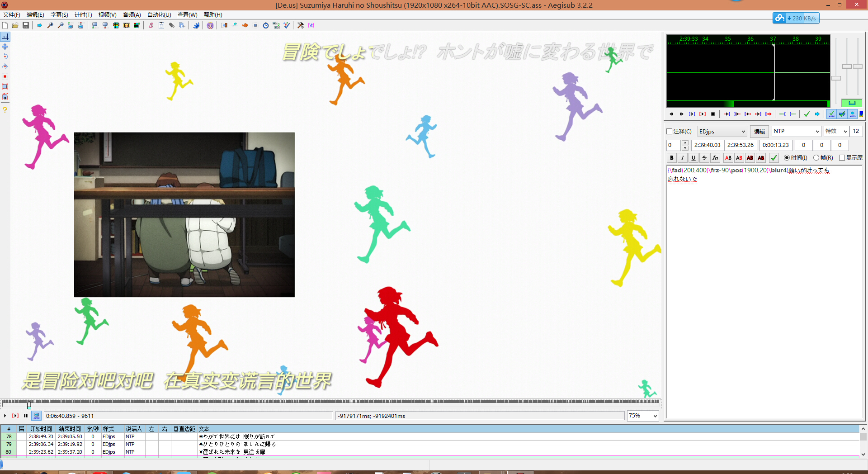The width and height of the screenshot is (868, 474).
Task: Commit audio changes with green checkmark
Action: [807, 114]
